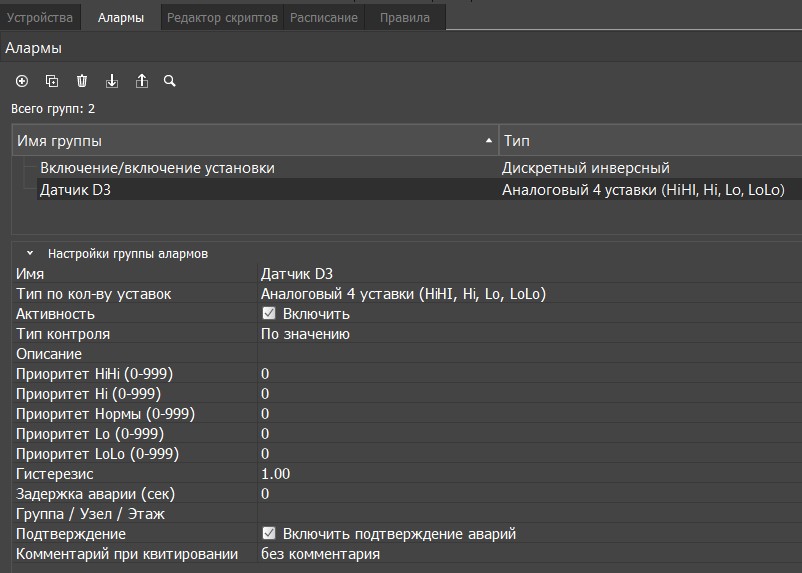Switch to the Устройства tab

point(40,18)
